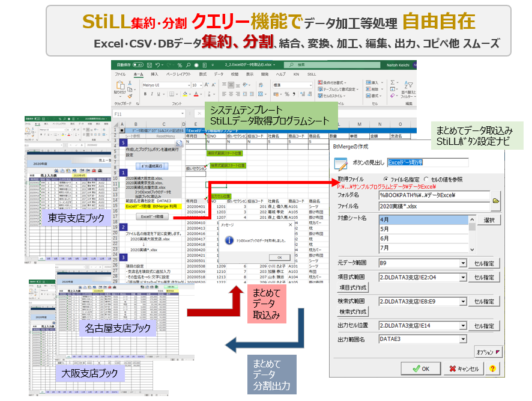This screenshot has width=532, height=401.
Task: Click the キャンセル button
Action: (464, 369)
